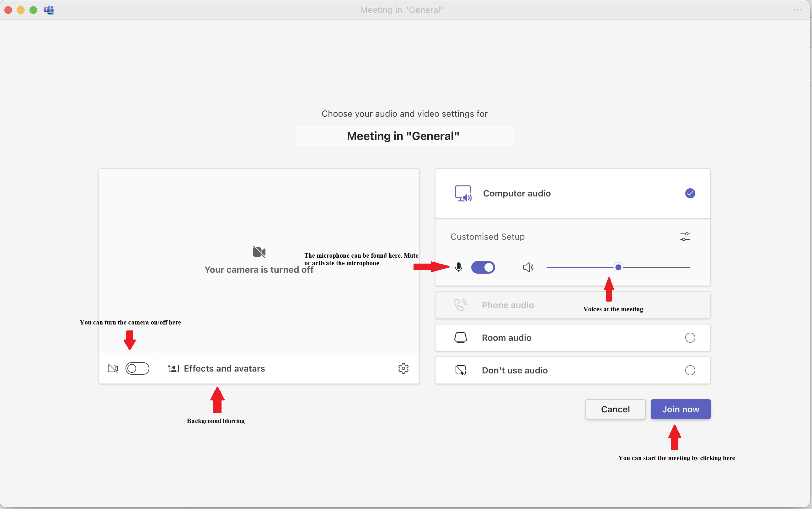Select the Room audio radio button
Image resolution: width=812 pixels, height=509 pixels.
tap(690, 338)
